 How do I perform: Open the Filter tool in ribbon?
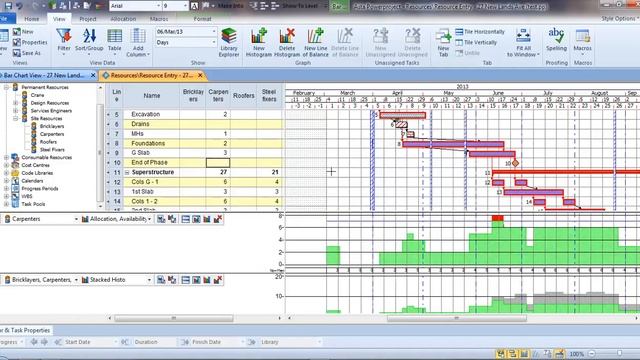pos(64,42)
